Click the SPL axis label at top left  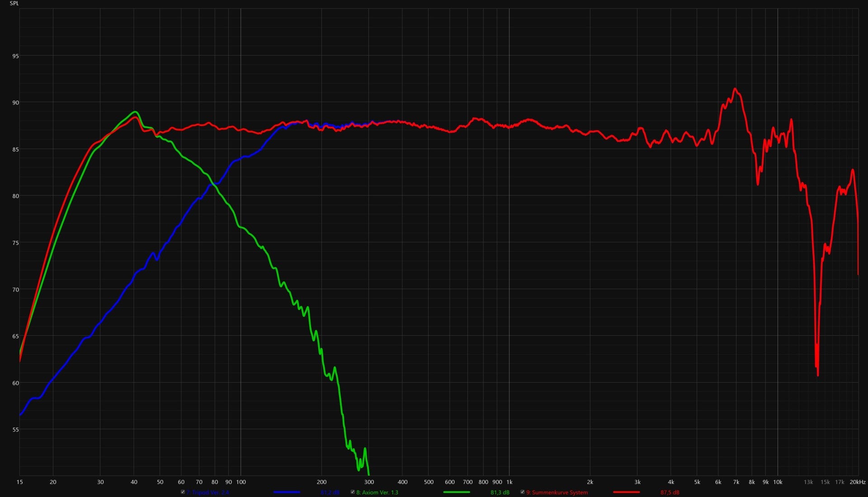14,4
